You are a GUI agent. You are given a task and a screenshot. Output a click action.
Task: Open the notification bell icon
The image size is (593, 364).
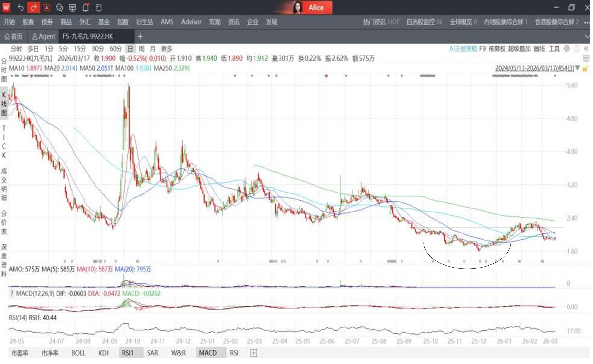(86, 8)
